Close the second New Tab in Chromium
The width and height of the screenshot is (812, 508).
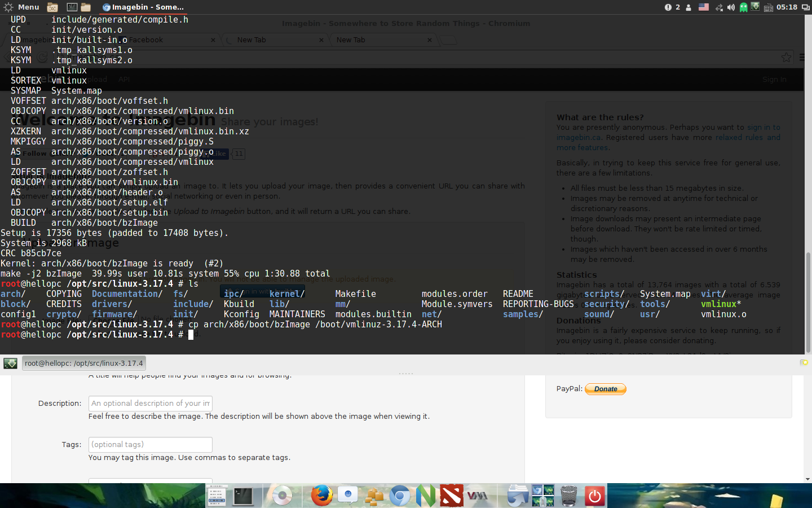pos(430,40)
